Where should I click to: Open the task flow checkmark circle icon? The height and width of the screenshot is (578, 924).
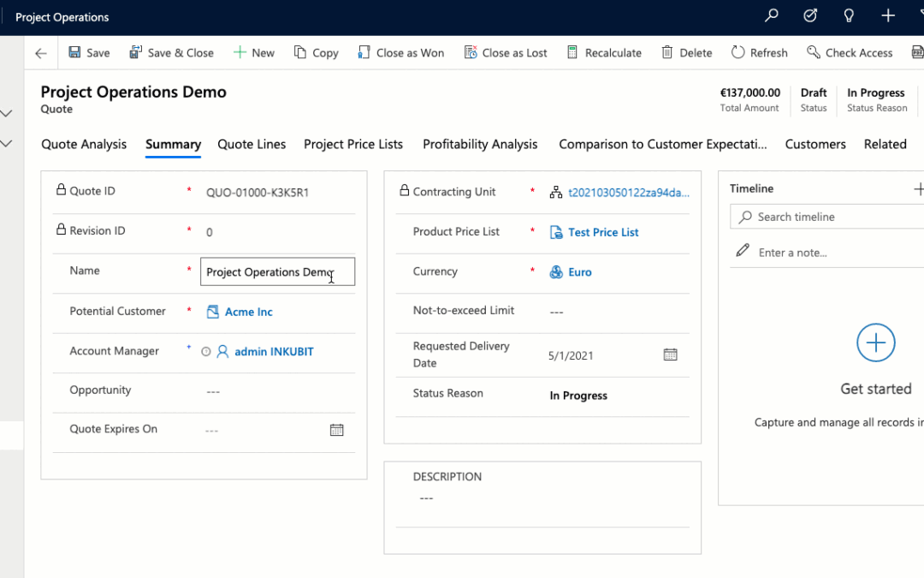tap(810, 16)
